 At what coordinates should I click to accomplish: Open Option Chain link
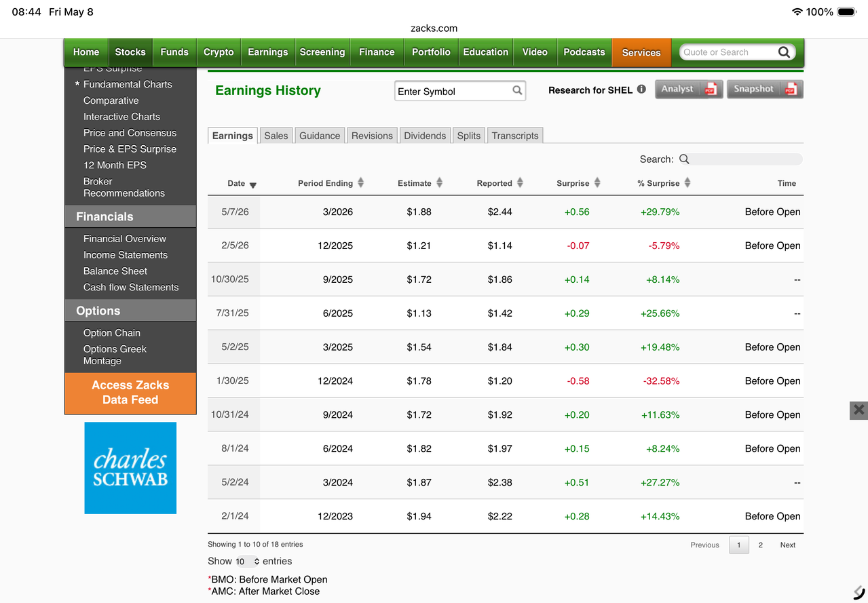point(112,333)
